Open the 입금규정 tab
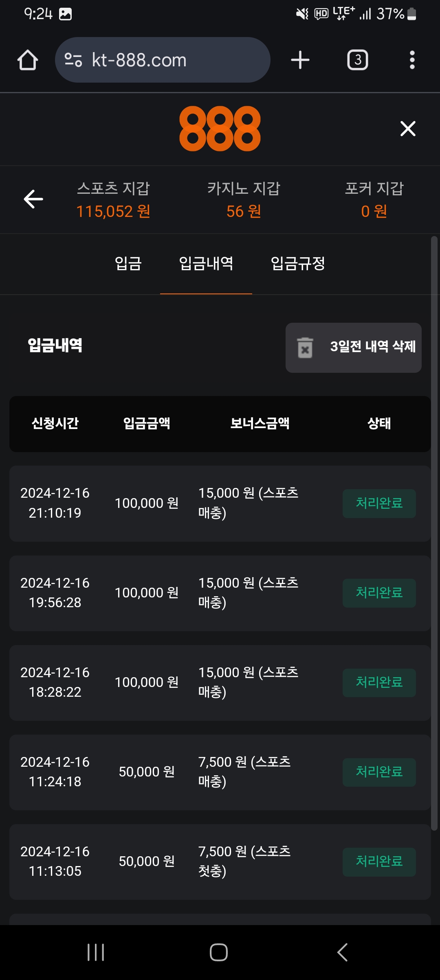Viewport: 440px width, 980px height. (x=298, y=263)
